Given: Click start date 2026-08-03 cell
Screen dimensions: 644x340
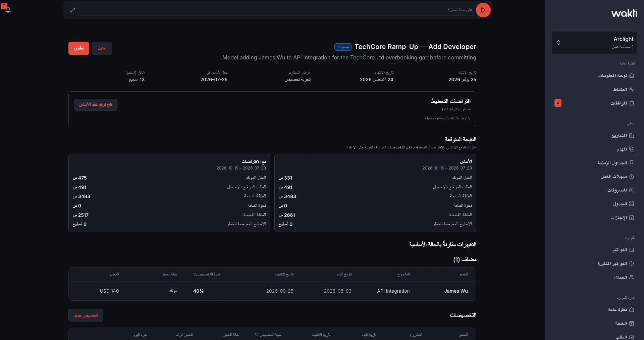Looking at the screenshot, I should (338, 291).
